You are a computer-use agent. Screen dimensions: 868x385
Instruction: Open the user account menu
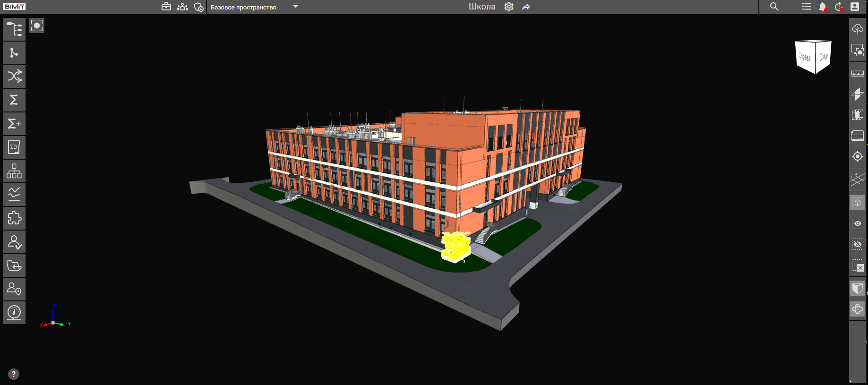pos(855,7)
